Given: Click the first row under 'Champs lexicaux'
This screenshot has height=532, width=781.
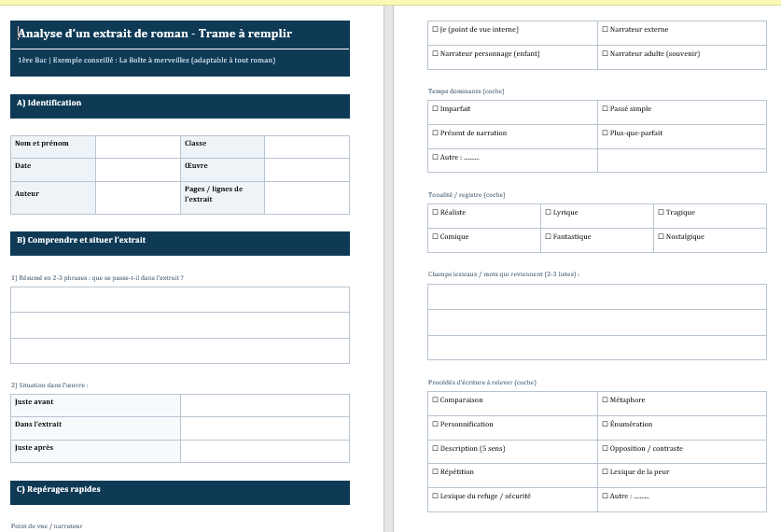Looking at the screenshot, I should (597, 297).
